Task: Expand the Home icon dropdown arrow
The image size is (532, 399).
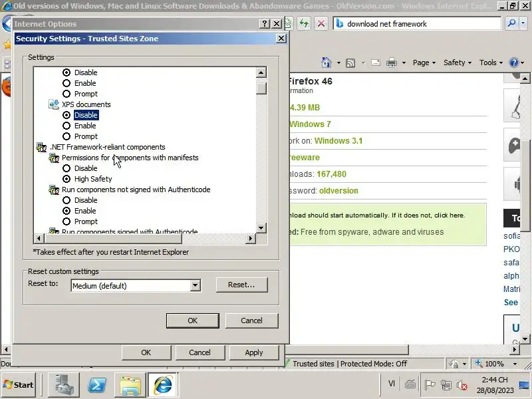Action: click(338, 63)
